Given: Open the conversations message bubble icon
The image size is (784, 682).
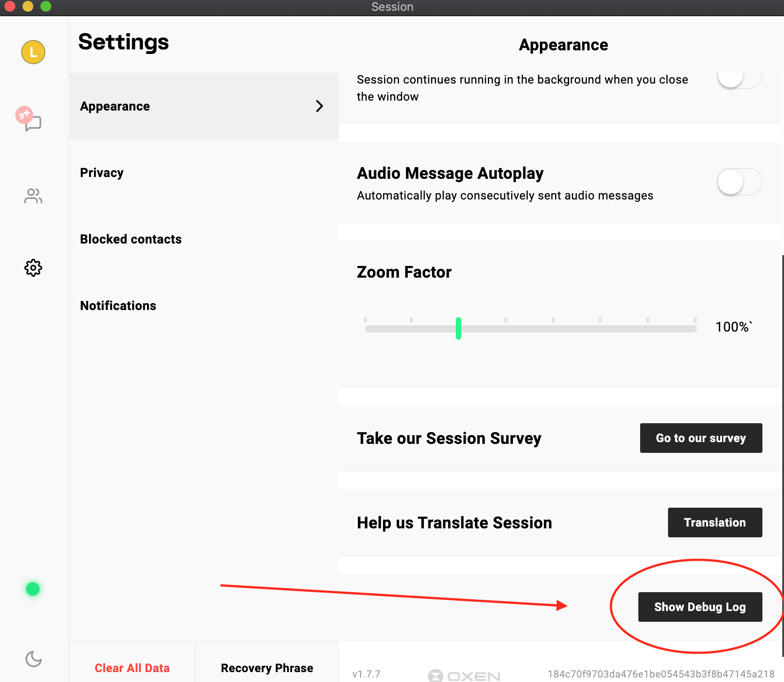Looking at the screenshot, I should point(34,124).
